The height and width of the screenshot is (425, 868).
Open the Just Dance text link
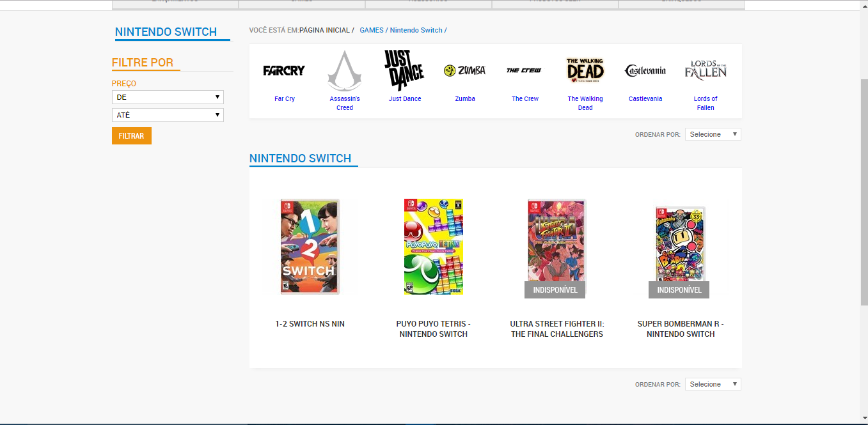(x=405, y=98)
